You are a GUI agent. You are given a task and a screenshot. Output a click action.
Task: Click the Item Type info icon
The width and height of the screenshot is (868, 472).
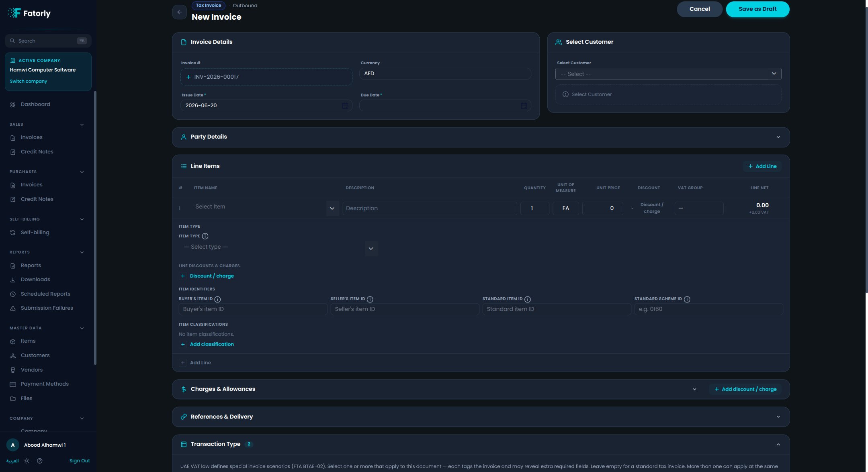pyautogui.click(x=205, y=236)
